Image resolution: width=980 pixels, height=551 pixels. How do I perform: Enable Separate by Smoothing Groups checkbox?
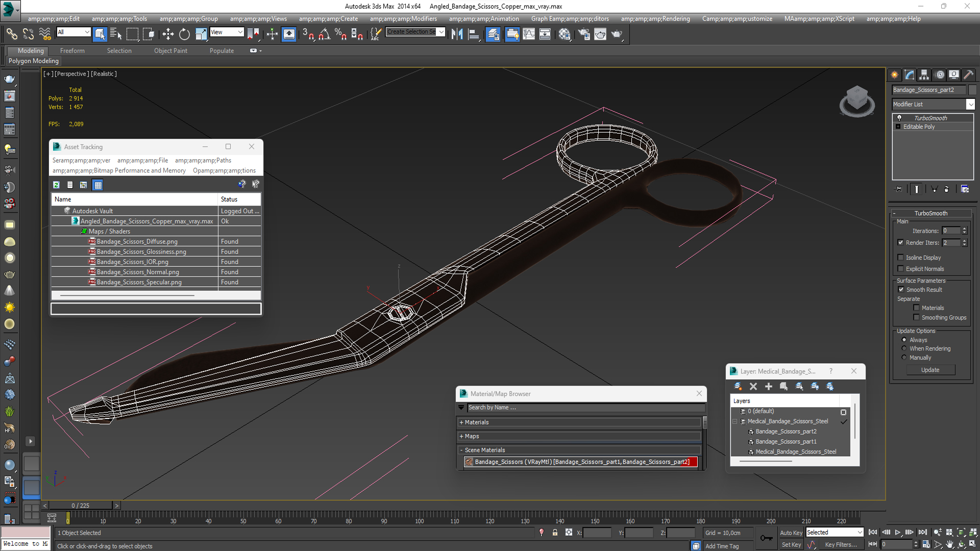pos(916,317)
